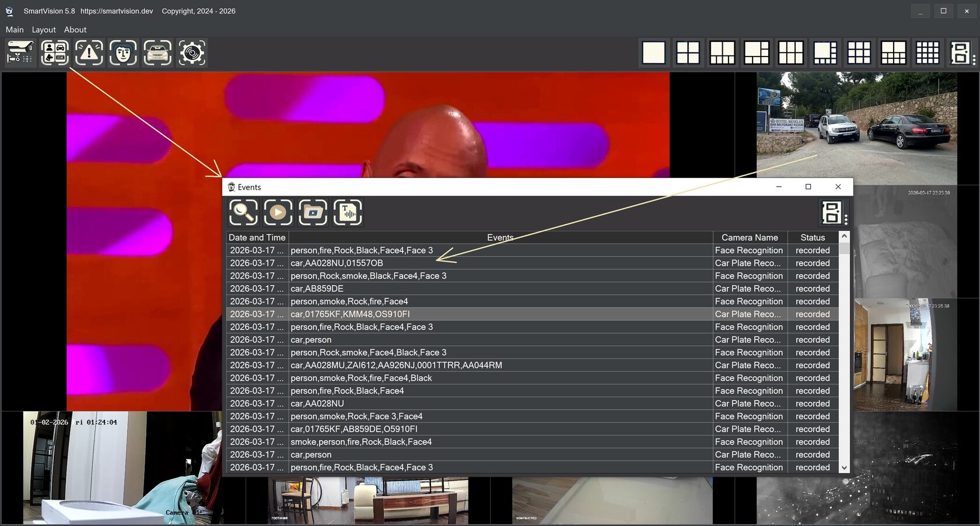
Task: Select event 'car,01765KF,AB859DE,O5910FI'
Action: [x=532, y=429]
